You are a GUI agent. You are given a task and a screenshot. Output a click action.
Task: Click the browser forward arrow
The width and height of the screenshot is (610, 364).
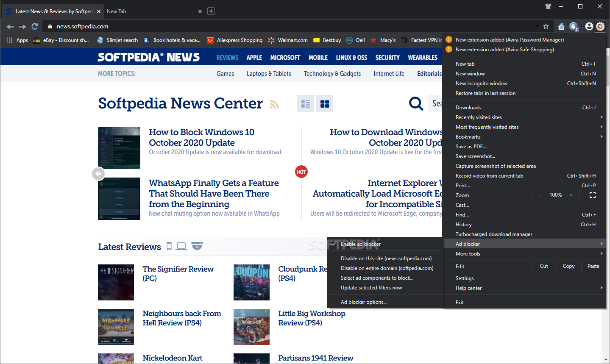pos(22,26)
